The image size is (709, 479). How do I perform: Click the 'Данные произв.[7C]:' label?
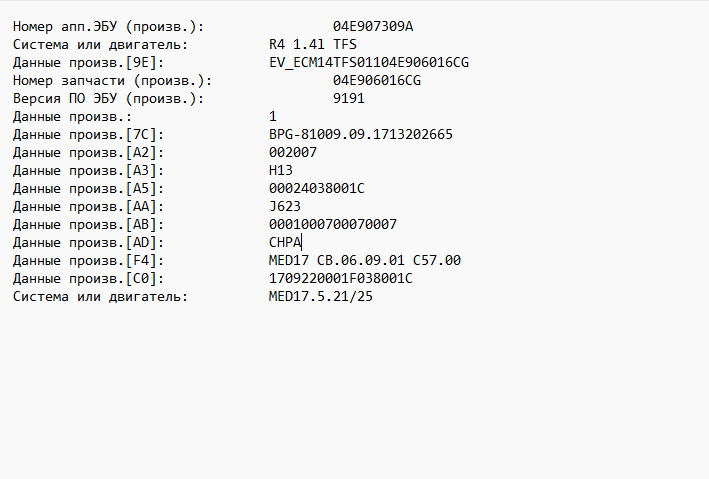click(88, 134)
